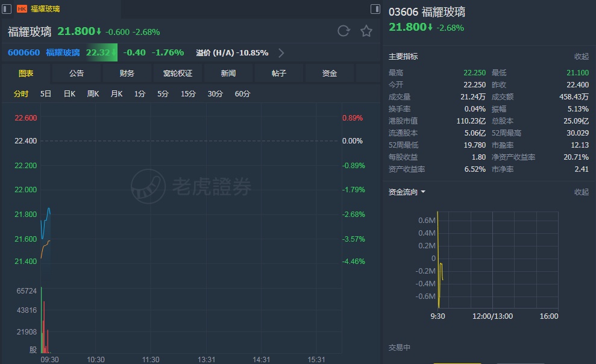The height and width of the screenshot is (364, 596).
Task: Click the tallest green volume bar
Action: tap(42, 320)
